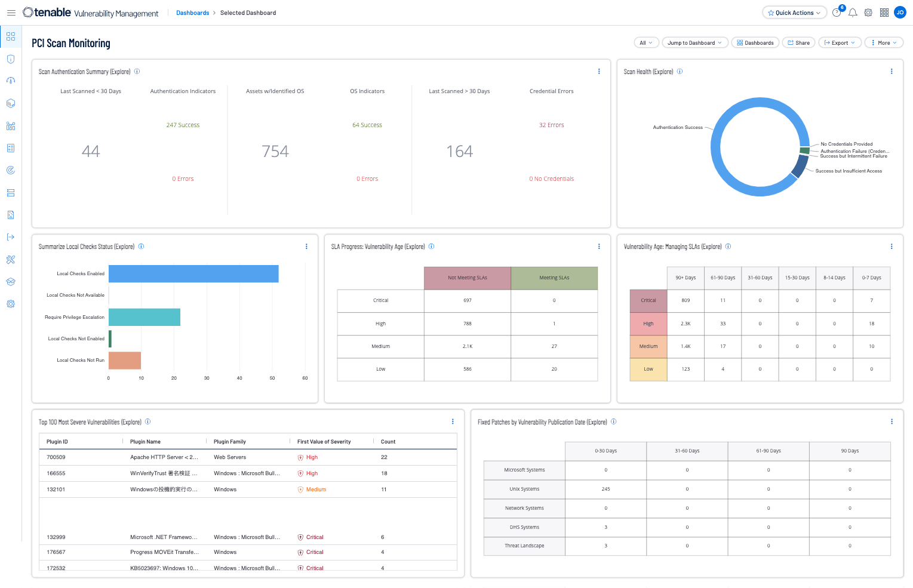Open Scan Authentication Summary widget options menu

(599, 72)
